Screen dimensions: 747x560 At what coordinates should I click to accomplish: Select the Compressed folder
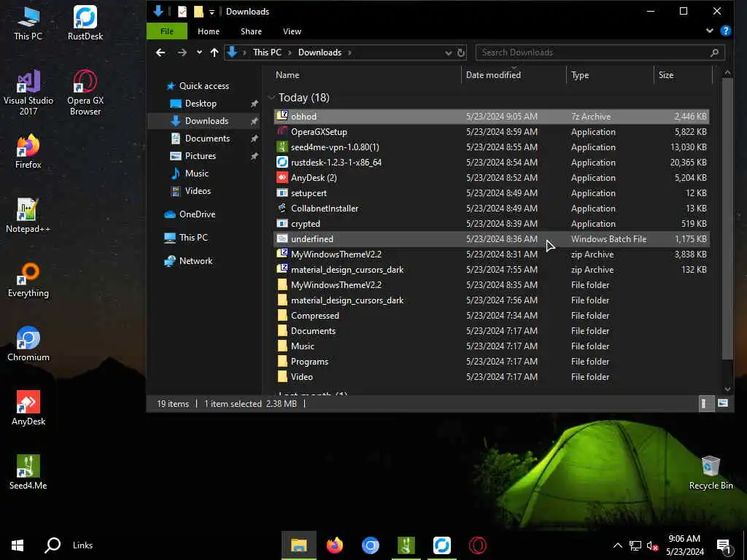(492, 316)
